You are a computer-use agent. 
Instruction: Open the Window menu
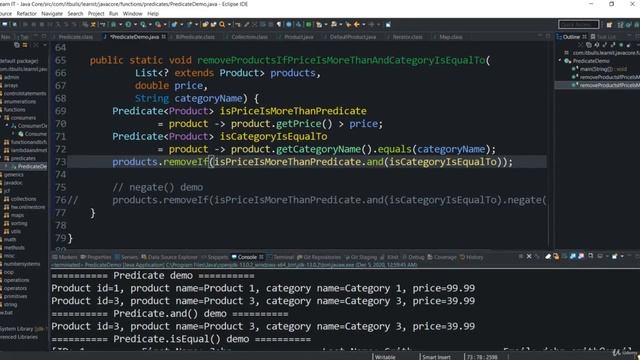click(132, 13)
